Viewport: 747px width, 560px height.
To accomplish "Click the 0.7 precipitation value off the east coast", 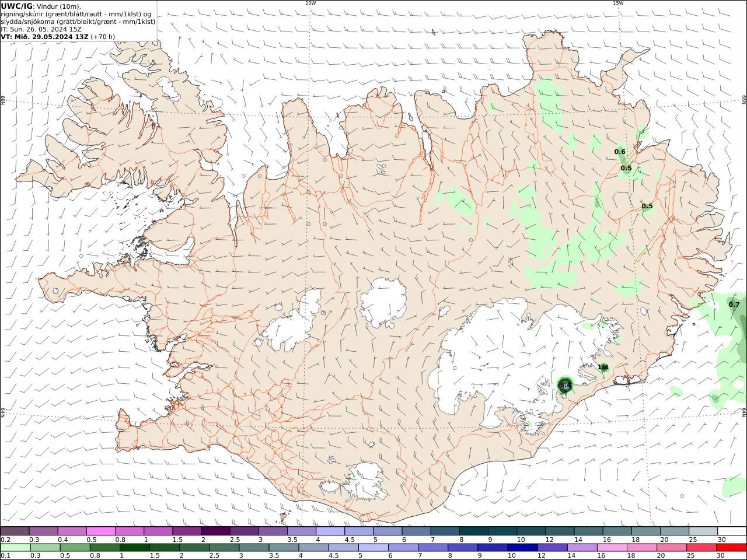I will click(x=734, y=304).
